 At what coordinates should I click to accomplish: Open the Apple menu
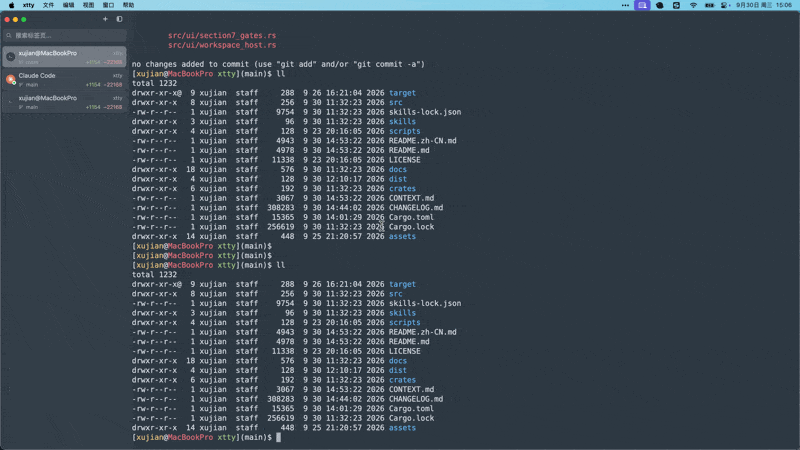pyautogui.click(x=11, y=5)
